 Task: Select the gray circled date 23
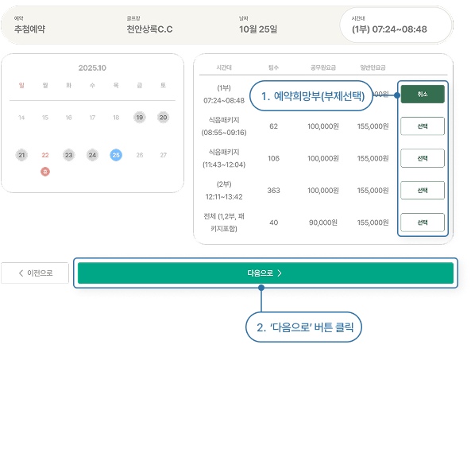tap(69, 155)
